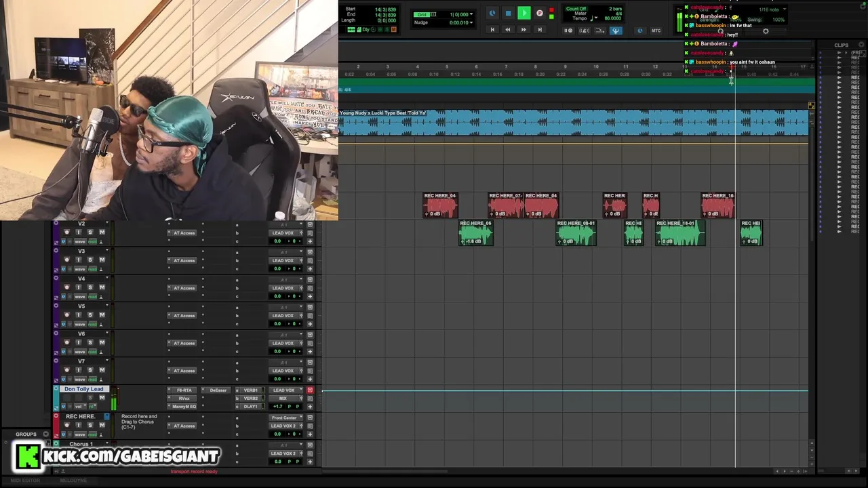Click the GROUPS panel header
Screen dimensions: 868x488
[x=26, y=434]
